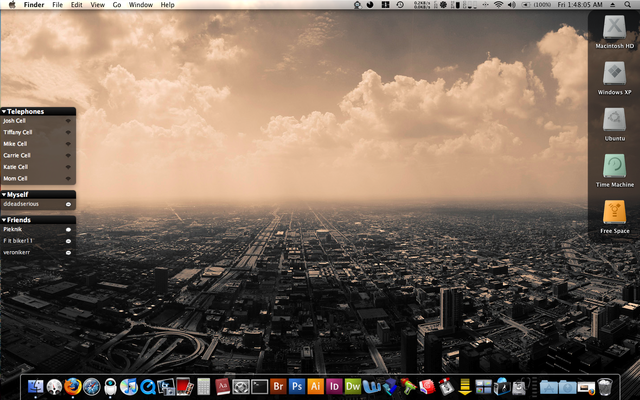Open QuickTime Player in dock
640x400 pixels.
(147, 386)
